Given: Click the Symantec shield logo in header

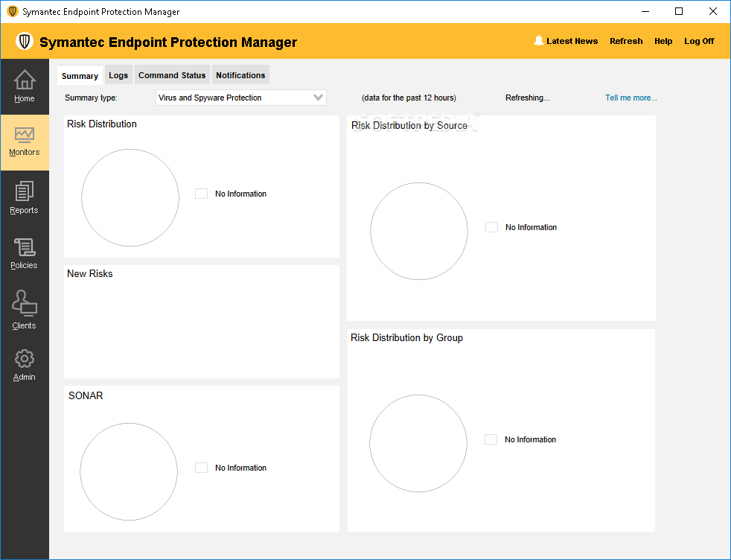Looking at the screenshot, I should pos(25,41).
